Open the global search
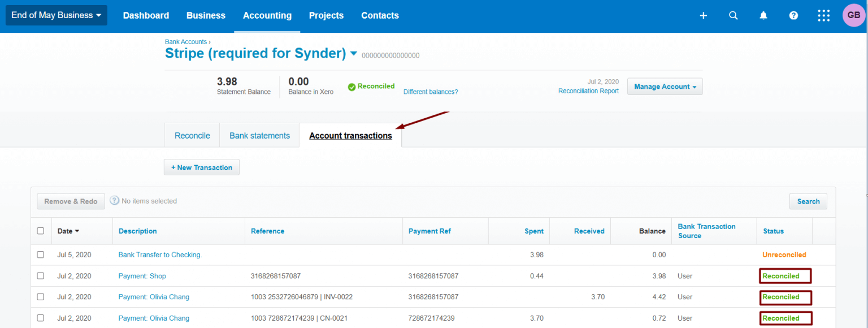Screen dimensions: 868x328 click(733, 15)
